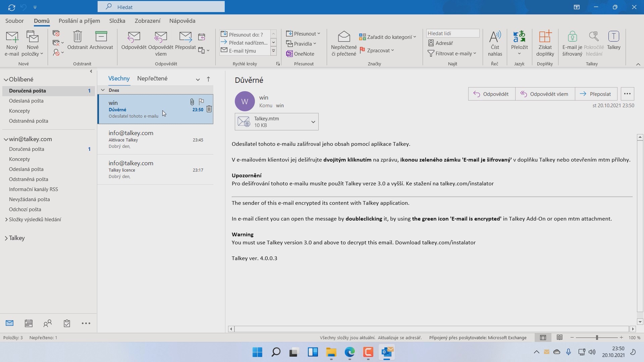This screenshot has width=644, height=362.
Task: Create a new email with Nový e-mail
Action: pyautogui.click(x=12, y=43)
